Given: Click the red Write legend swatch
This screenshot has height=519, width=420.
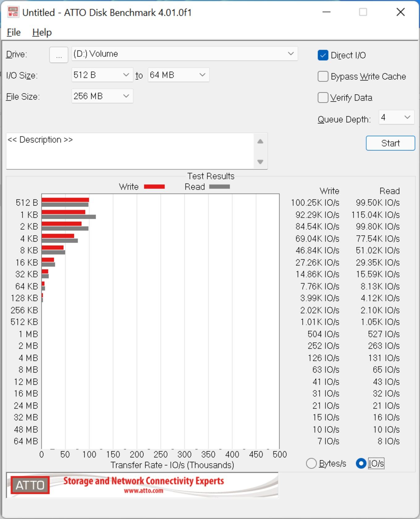Looking at the screenshot, I should [x=154, y=187].
